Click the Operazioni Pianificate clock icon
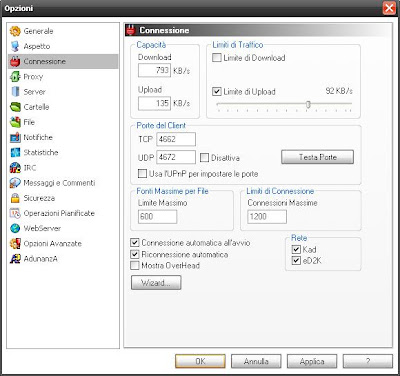Viewport: 400px width, 376px height. [x=15, y=213]
